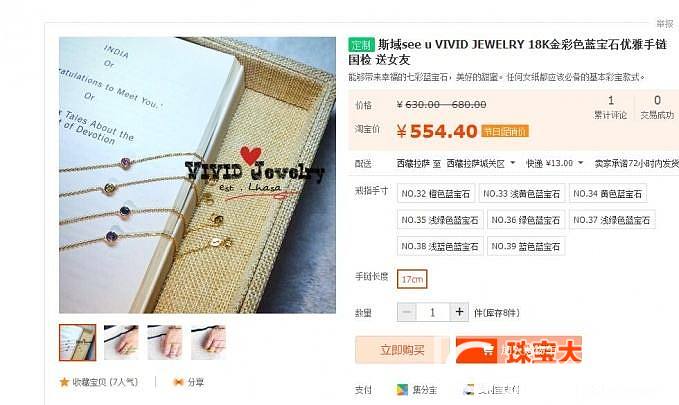The image size is (679, 405).
Task: Click the orange share icon
Action: tap(178, 382)
